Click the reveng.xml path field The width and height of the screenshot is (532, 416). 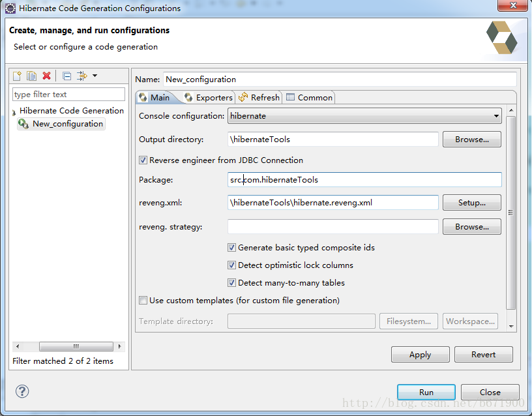tap(333, 203)
